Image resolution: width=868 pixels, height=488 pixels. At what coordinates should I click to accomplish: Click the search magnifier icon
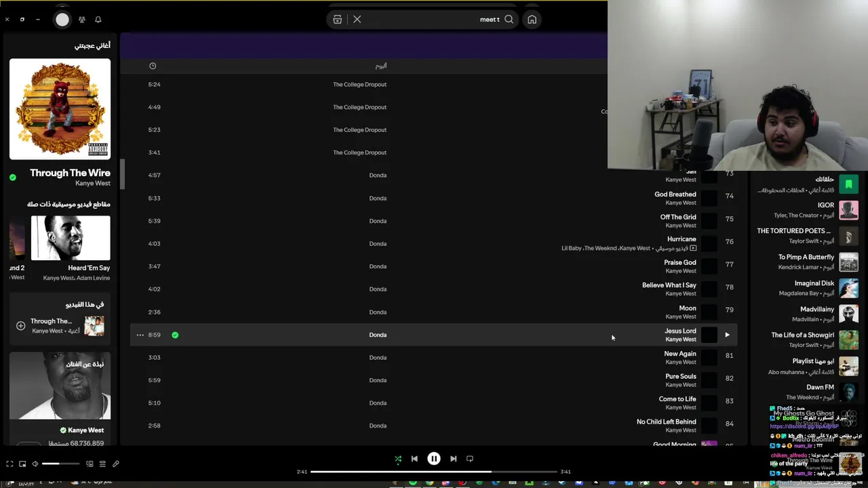click(x=509, y=20)
